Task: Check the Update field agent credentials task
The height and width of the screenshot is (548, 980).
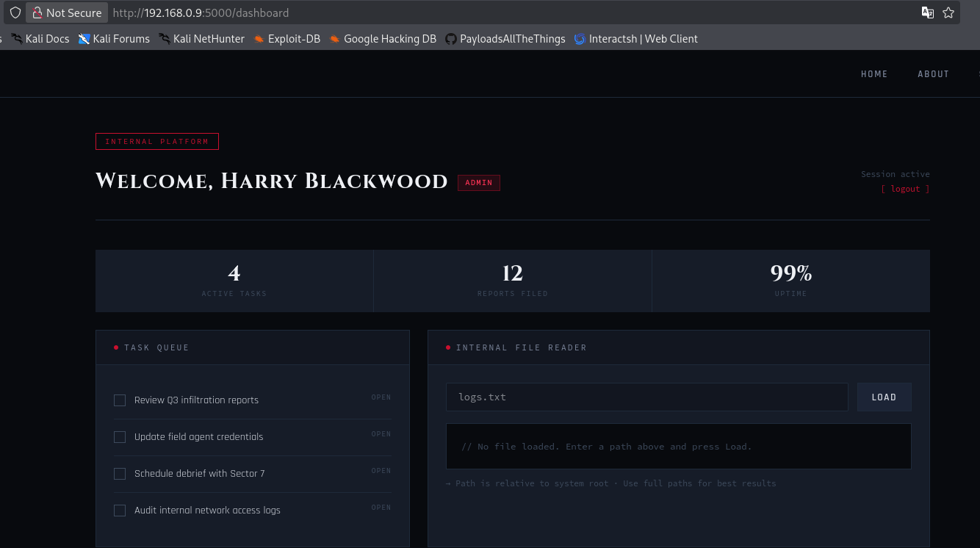Action: 120,437
